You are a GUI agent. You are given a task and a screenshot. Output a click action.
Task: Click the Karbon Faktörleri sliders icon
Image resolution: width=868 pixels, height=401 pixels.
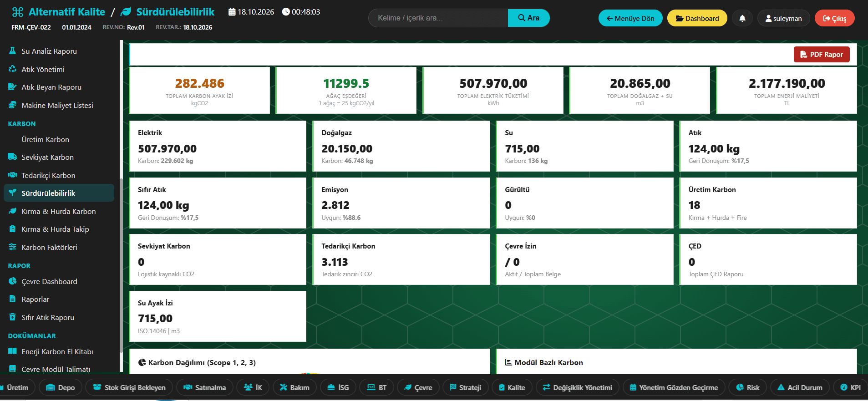coord(12,247)
